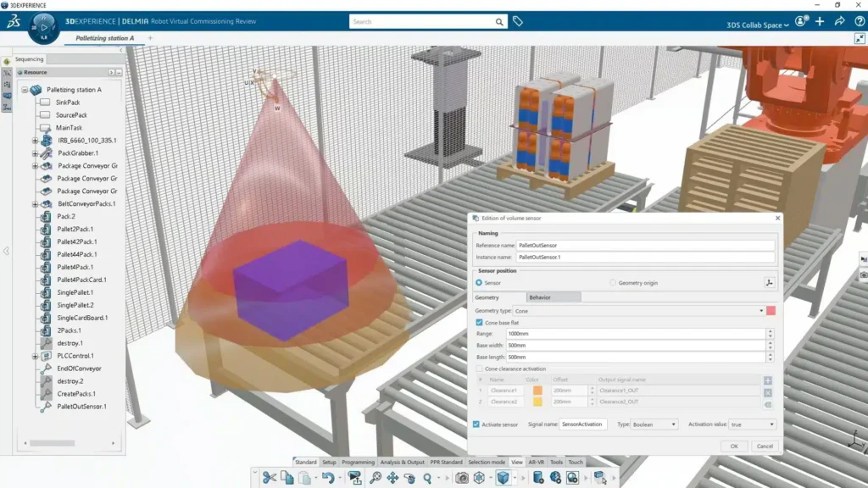Select the Copy icon in the bottom toolbar
The height and width of the screenshot is (488, 868).
287,477
